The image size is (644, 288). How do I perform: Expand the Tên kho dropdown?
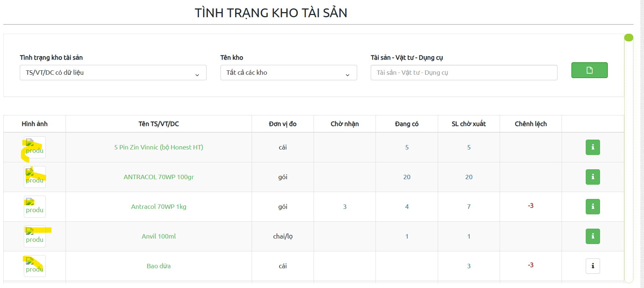288,73
